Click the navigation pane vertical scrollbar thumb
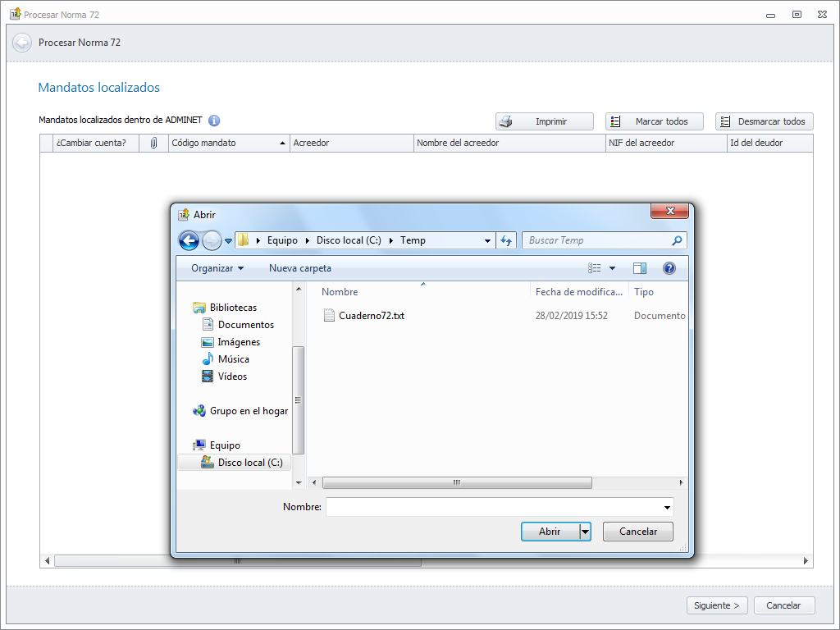This screenshot has width=840, height=630. [x=299, y=400]
